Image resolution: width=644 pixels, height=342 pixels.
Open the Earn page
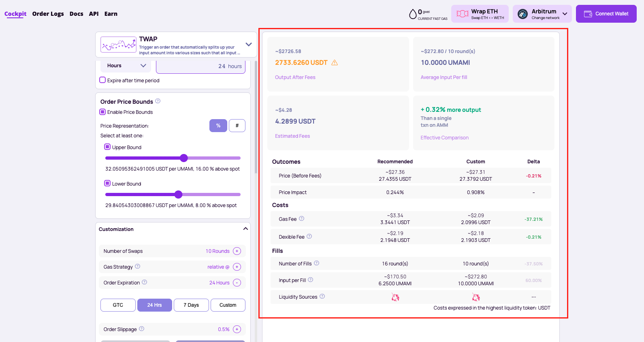coord(111,14)
